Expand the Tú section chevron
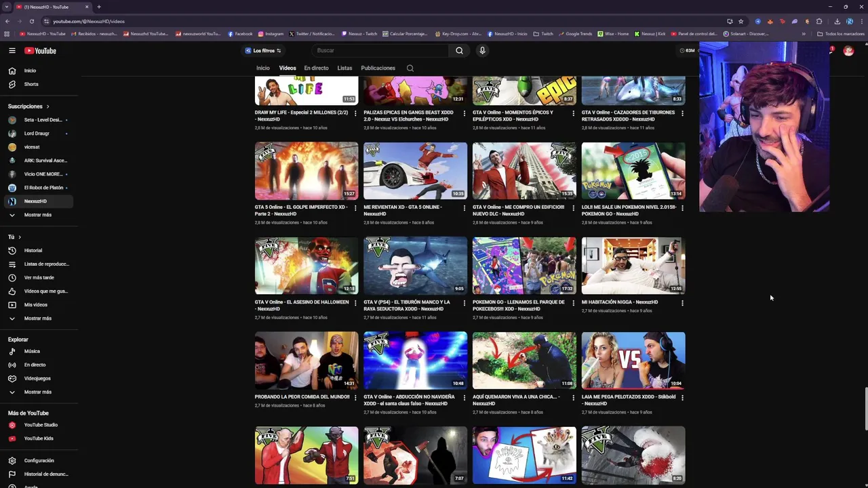This screenshot has width=868, height=488. point(20,237)
